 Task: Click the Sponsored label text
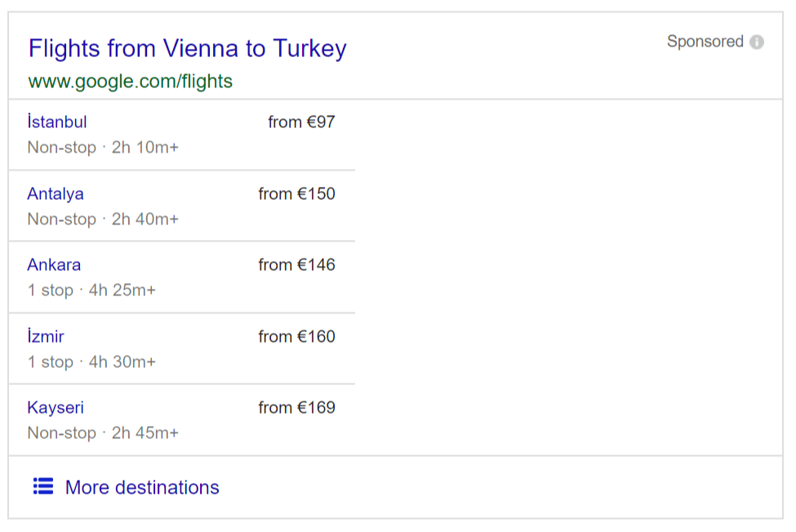point(705,42)
